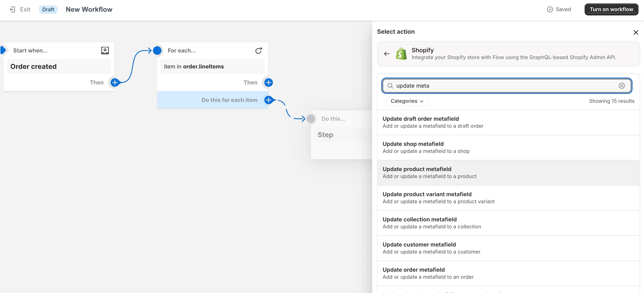Click the grey node beside Do this...
The height and width of the screenshot is (293, 644).
pyautogui.click(x=311, y=119)
